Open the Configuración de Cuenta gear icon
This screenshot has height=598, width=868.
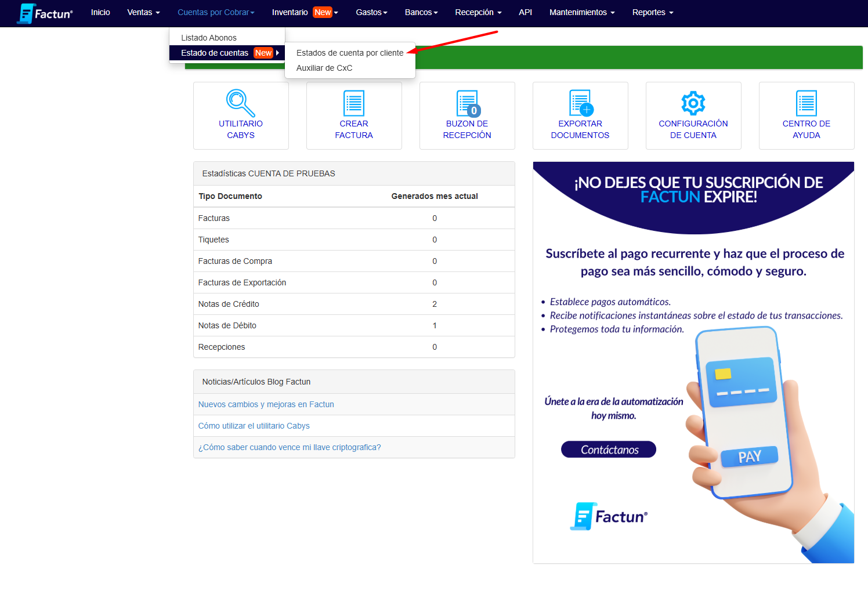[693, 103]
